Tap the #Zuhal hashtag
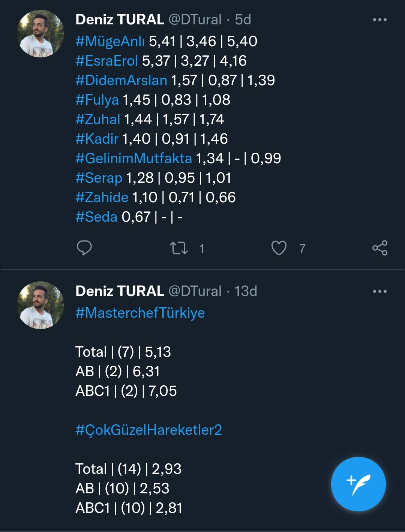This screenshot has width=405, height=532. click(97, 119)
